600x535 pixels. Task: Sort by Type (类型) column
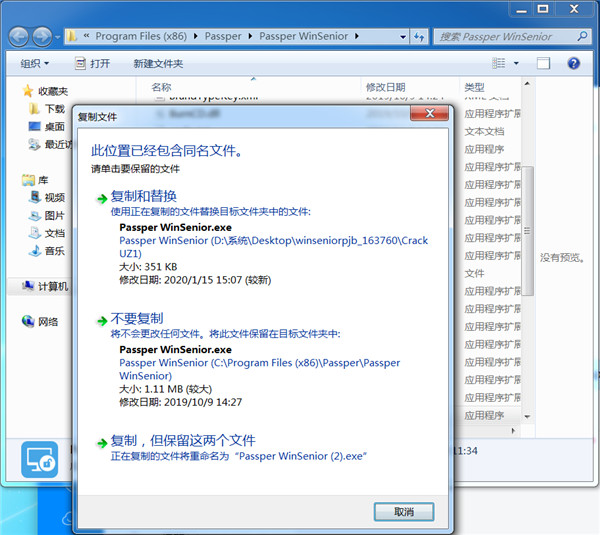click(x=474, y=87)
